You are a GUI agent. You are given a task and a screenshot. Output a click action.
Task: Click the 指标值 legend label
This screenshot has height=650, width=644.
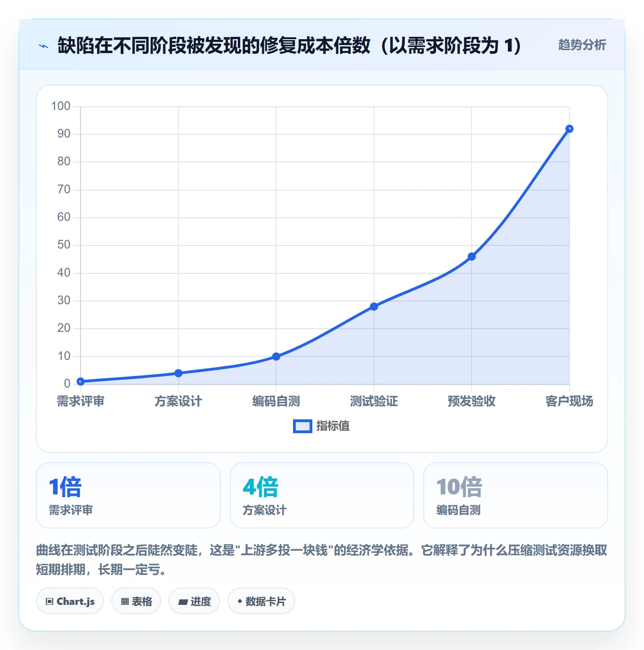(x=333, y=426)
